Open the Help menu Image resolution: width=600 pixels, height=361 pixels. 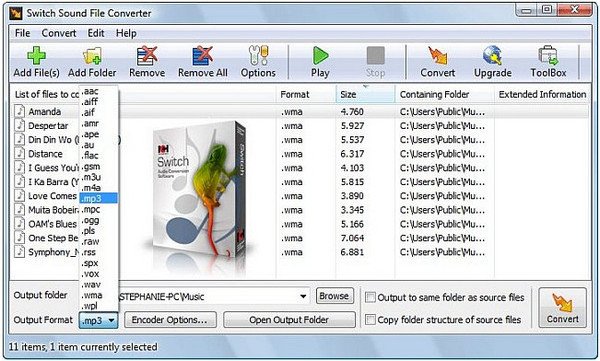(x=126, y=33)
